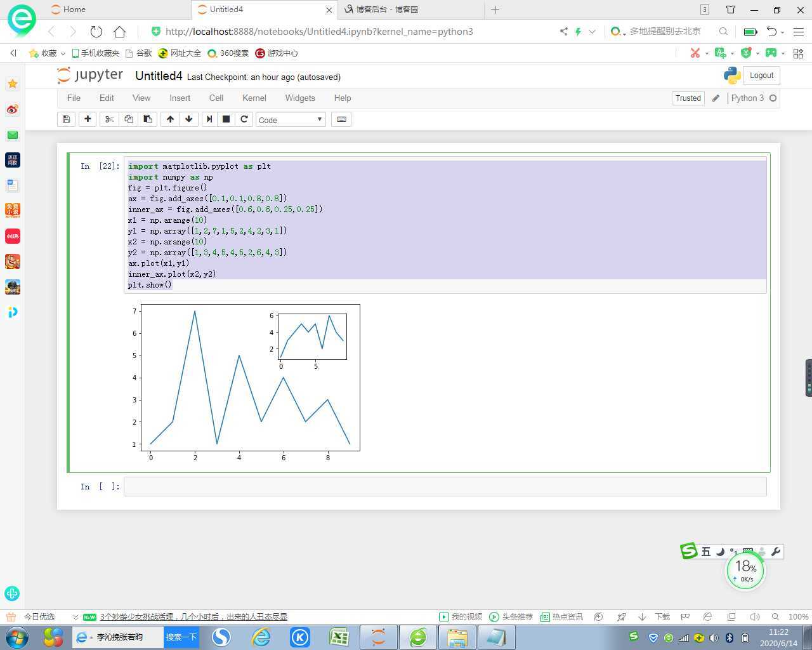Click the Windows Start button

(17, 637)
